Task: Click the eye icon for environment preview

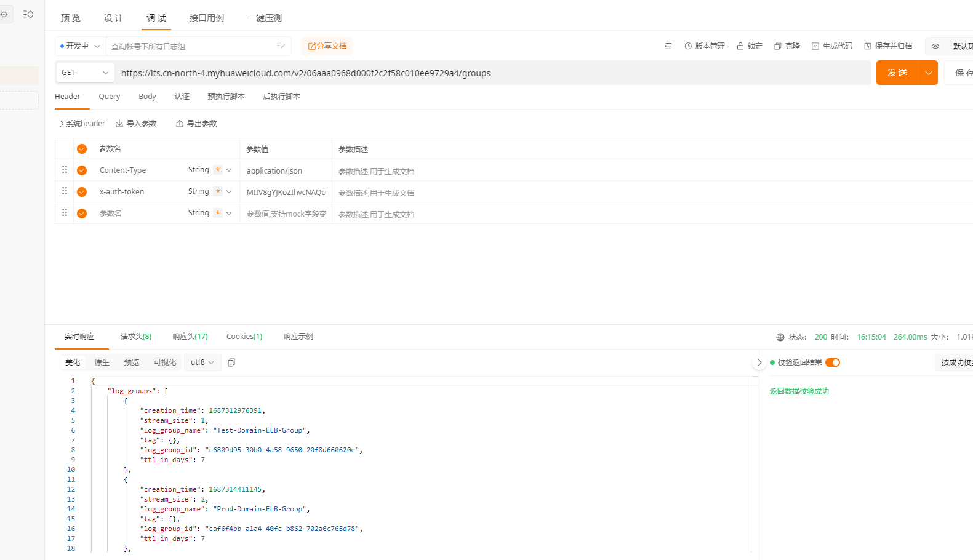Action: coord(935,46)
